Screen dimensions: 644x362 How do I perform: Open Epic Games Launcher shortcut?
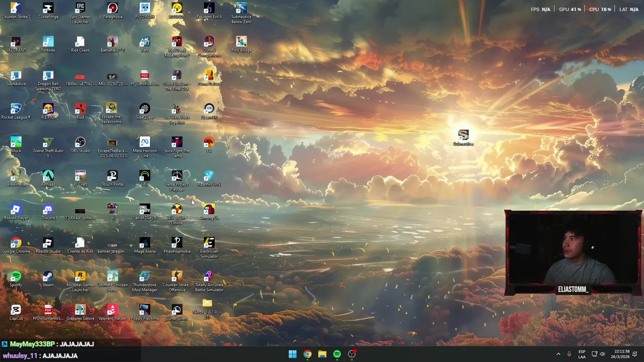click(80, 13)
